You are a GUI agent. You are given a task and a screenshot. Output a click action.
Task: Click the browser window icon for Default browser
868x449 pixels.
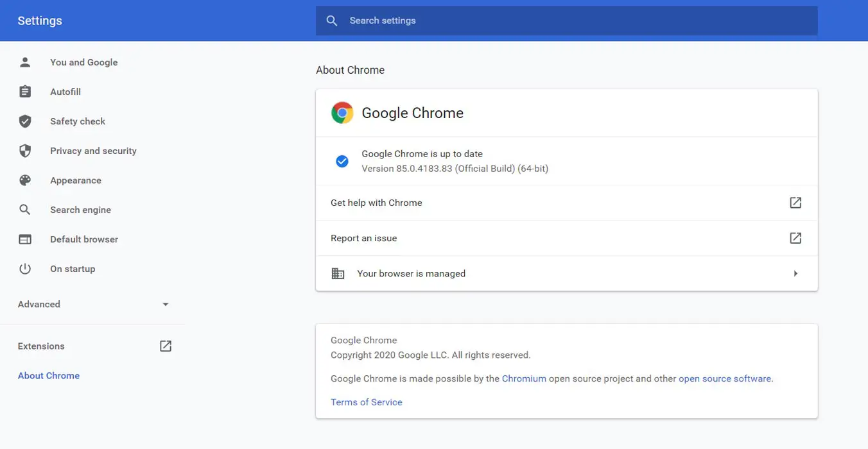coord(25,239)
